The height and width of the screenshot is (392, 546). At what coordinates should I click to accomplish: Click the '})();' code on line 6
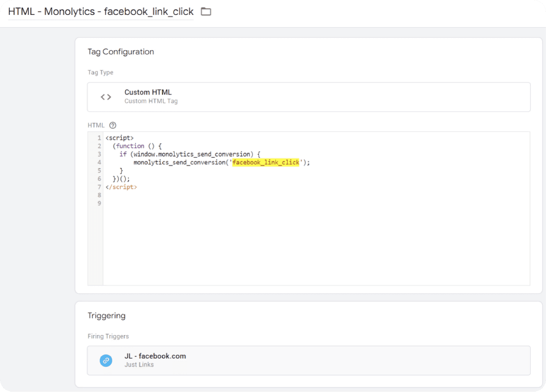[121, 179]
